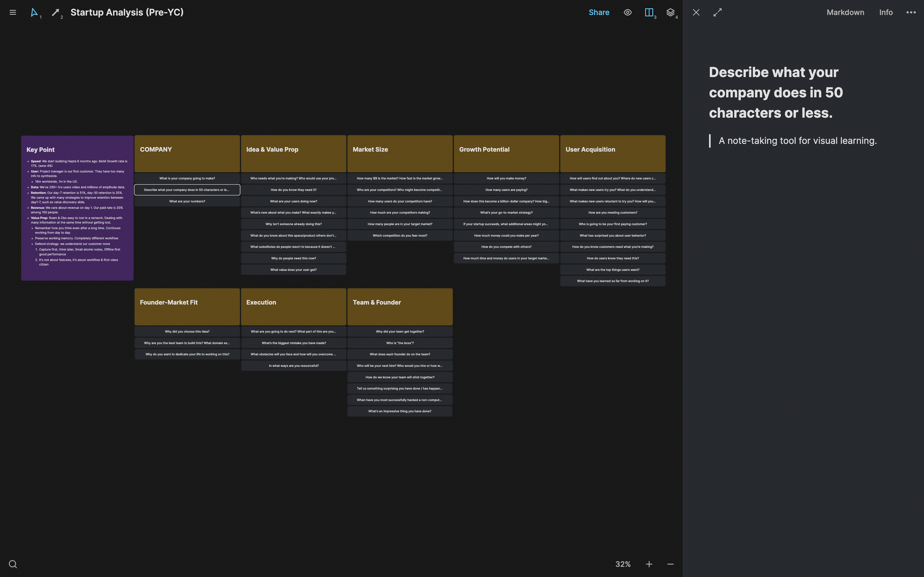Click the Startup Analysis (Pre-YC) title
The height and width of the screenshot is (577, 924).
(x=127, y=12)
